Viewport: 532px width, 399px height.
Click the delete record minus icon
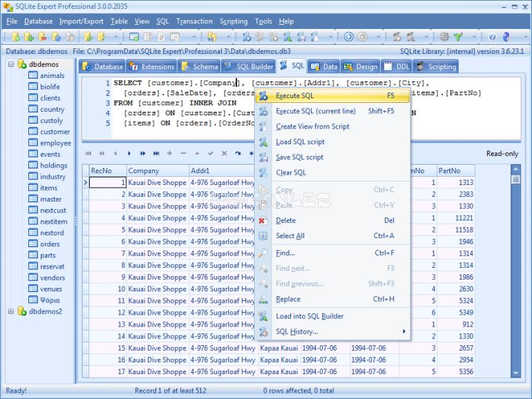pos(184,153)
